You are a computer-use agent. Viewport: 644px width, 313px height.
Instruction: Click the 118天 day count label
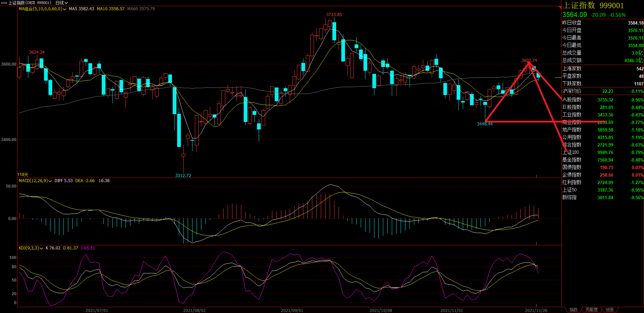coord(23,175)
